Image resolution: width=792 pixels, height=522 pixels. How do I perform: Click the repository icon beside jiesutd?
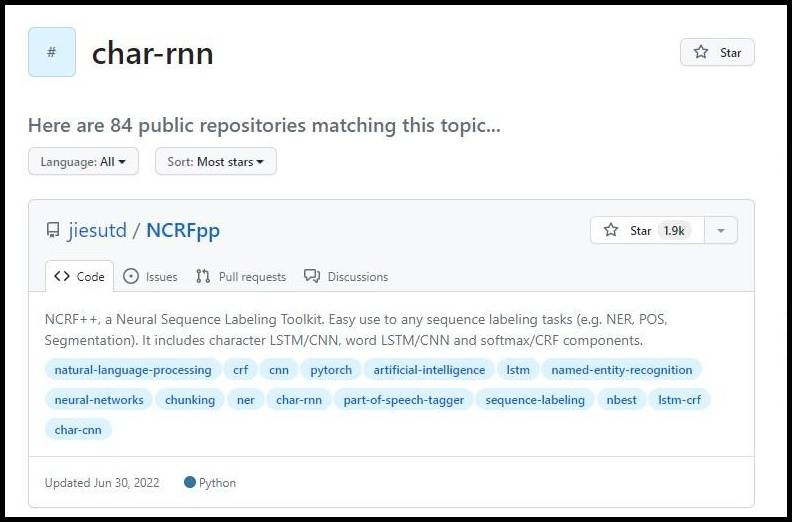(53, 231)
